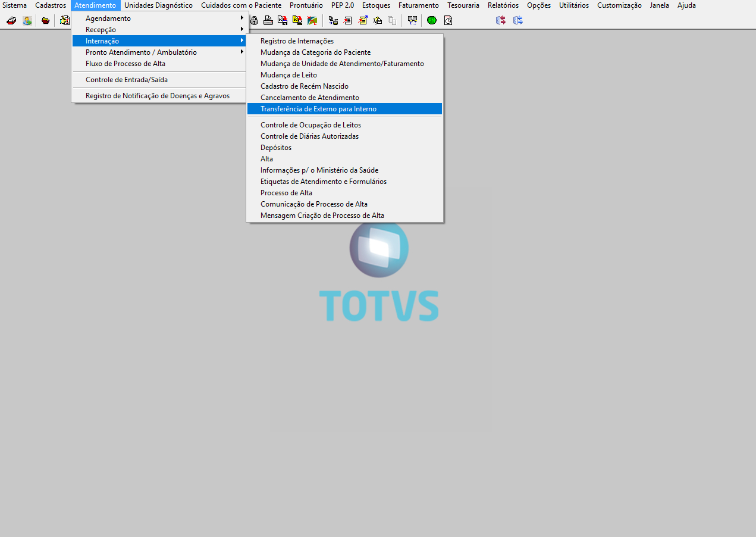Click the yellow stacked documents icon
The width and height of the screenshot is (756, 537).
click(x=378, y=20)
